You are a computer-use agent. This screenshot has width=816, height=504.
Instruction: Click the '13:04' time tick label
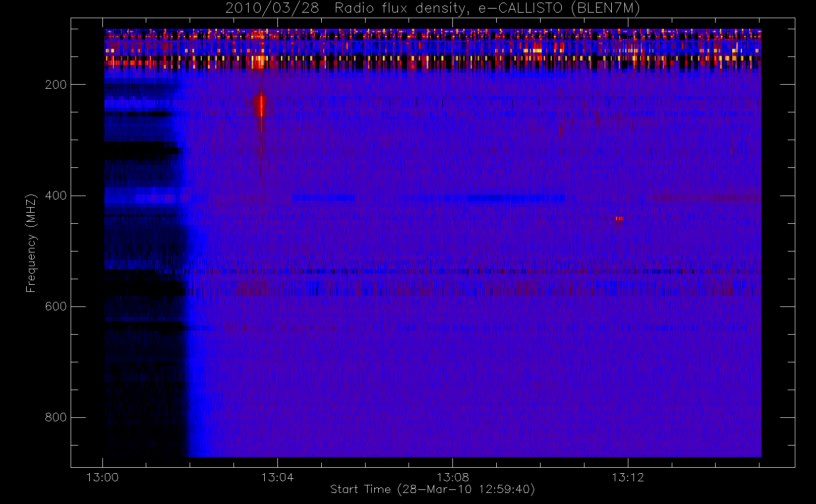point(277,477)
